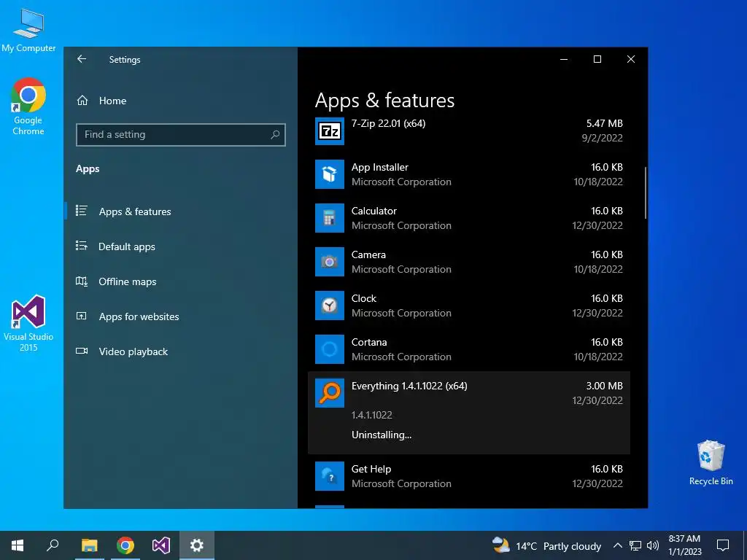Click the home icon beside Home

(82, 101)
